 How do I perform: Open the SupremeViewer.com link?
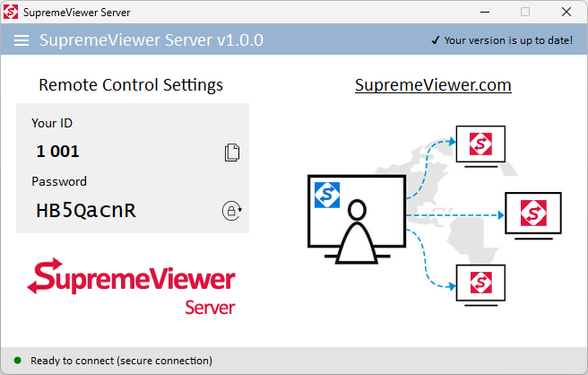point(433,85)
